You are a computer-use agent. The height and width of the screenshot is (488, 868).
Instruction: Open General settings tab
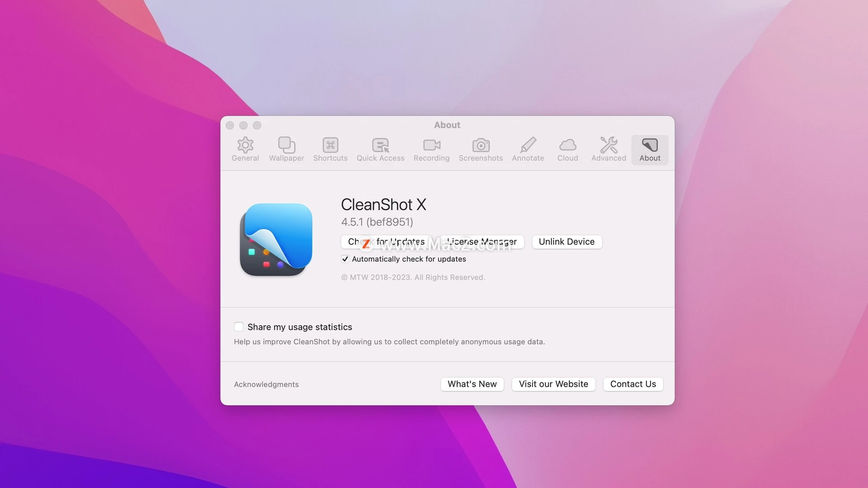coord(245,149)
